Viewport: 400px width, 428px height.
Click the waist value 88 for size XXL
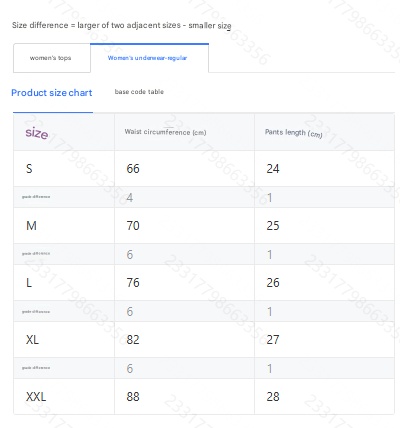pos(133,397)
